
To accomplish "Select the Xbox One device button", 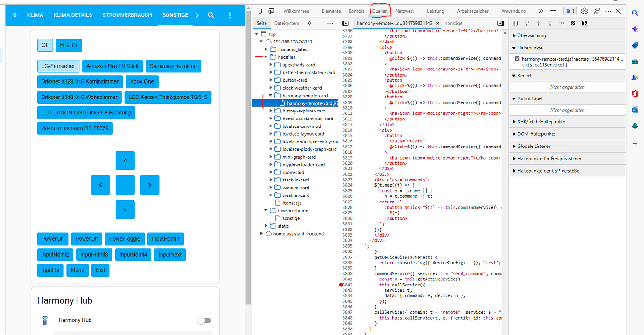I will coord(142,82).
